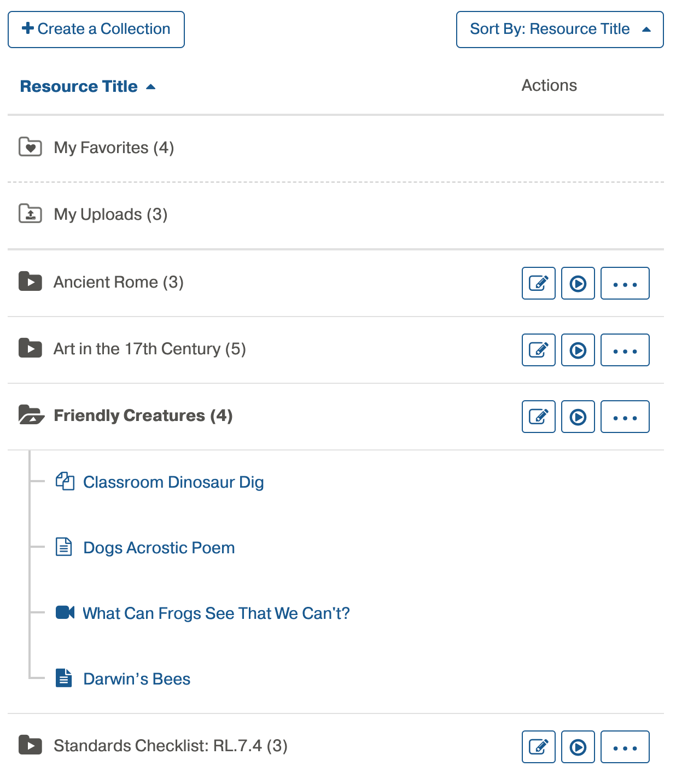Play the Friendly Creatures collection

point(578,417)
